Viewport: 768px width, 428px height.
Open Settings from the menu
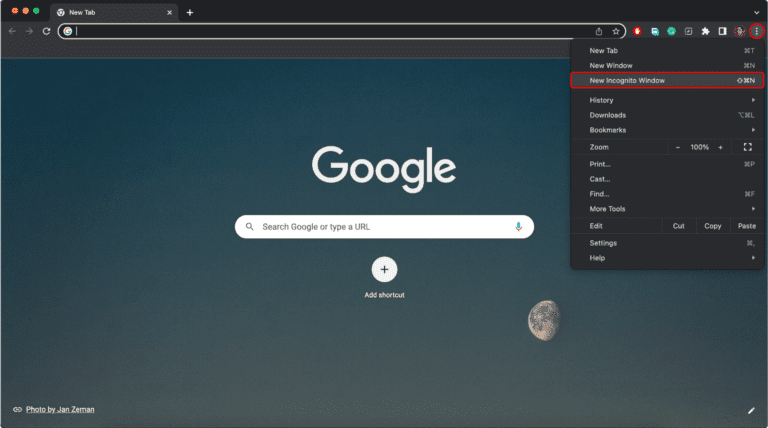(668, 243)
